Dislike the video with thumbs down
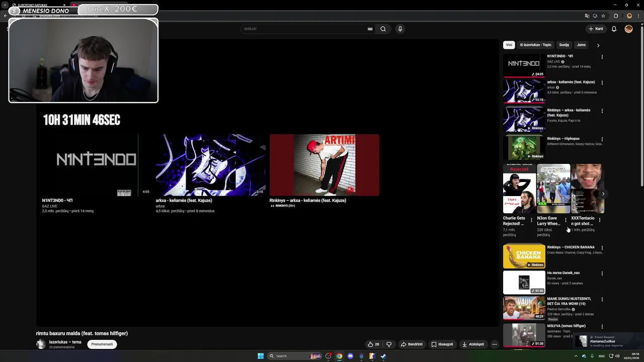Screen dimensions: 644x362 pyautogui.click(x=389, y=344)
